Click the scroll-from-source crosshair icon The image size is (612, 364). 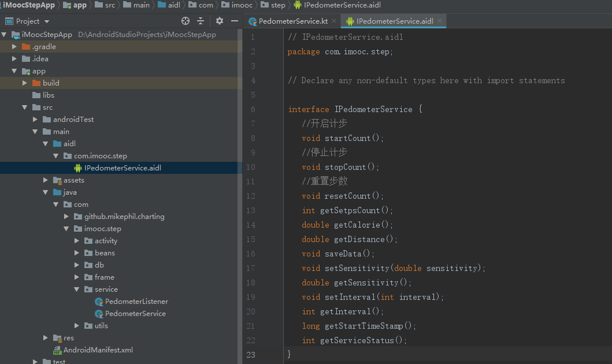[x=185, y=20]
